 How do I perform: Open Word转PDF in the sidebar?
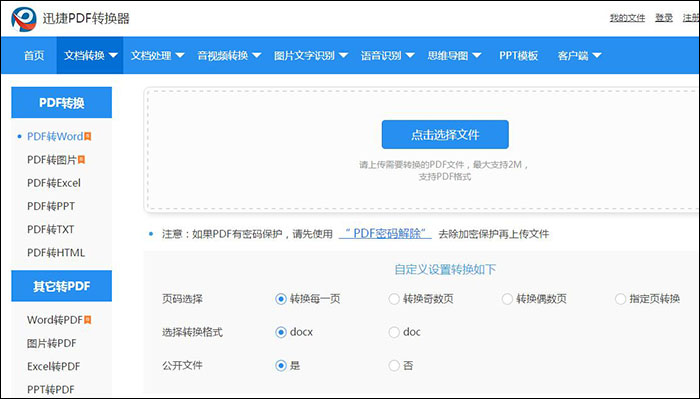pyautogui.click(x=55, y=320)
